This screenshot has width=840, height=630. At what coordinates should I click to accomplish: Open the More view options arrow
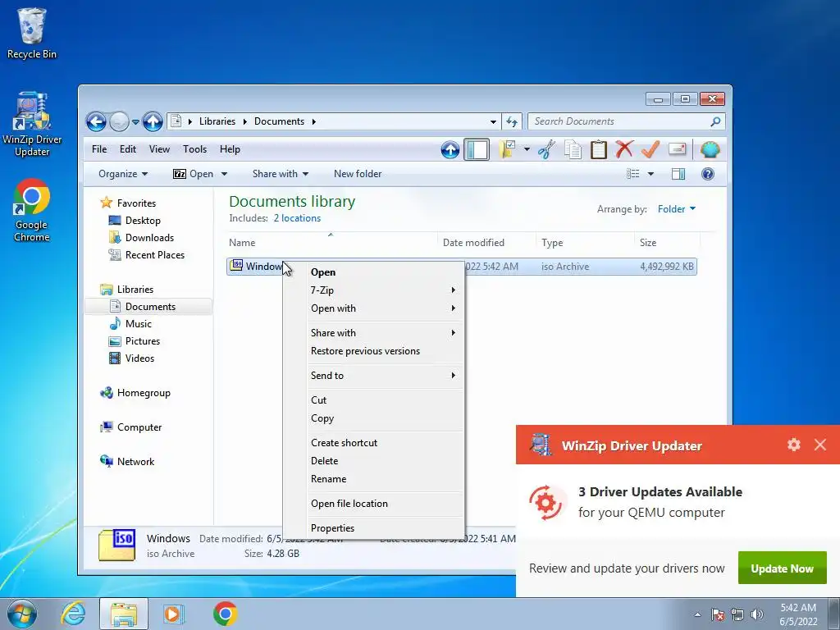coord(651,174)
